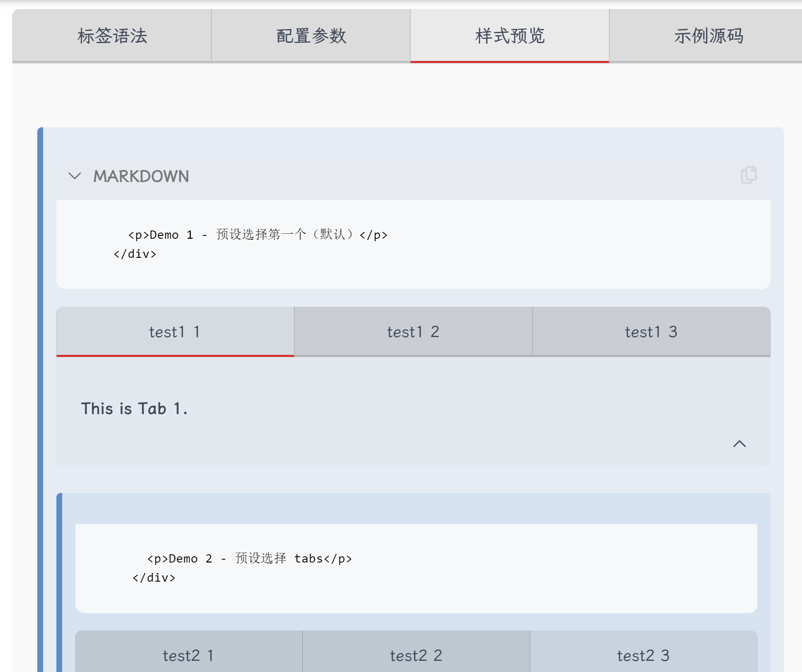The height and width of the screenshot is (672, 802).
Task: Copy the MARKDOWN code block contents
Action: (x=749, y=175)
